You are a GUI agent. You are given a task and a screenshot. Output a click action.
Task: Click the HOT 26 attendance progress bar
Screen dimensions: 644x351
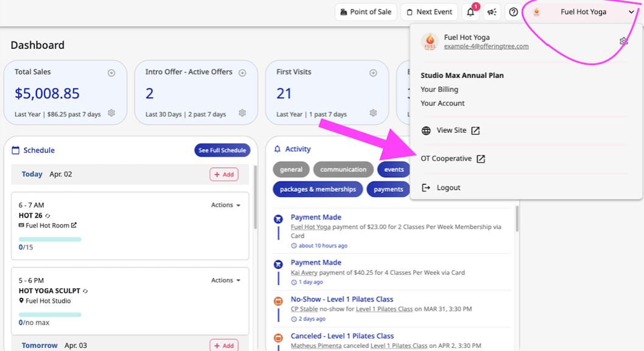click(50, 239)
